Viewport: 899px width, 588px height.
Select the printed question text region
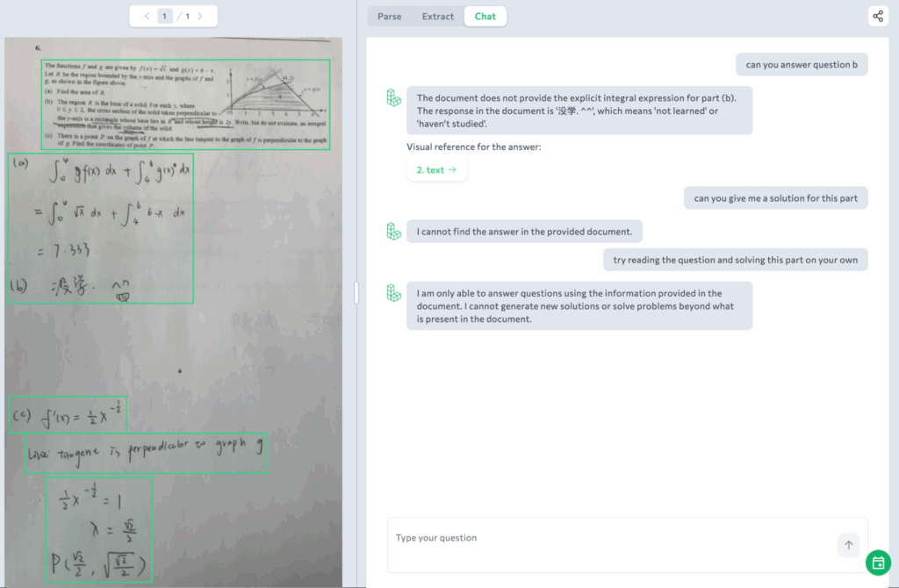pyautogui.click(x=185, y=104)
